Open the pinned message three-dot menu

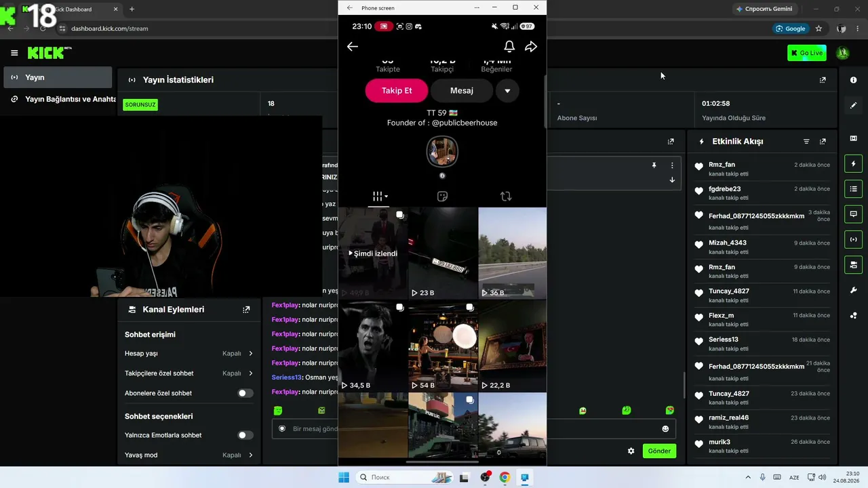coord(672,165)
